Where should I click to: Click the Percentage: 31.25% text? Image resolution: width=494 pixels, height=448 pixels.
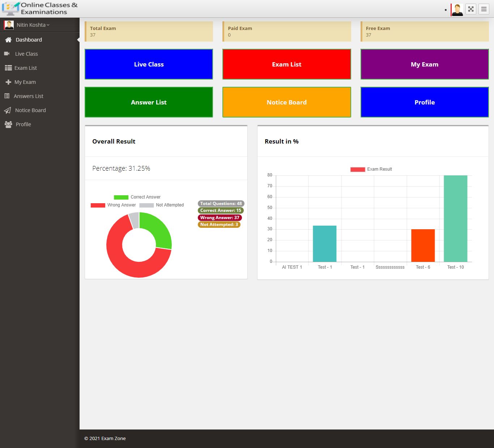[x=121, y=168]
